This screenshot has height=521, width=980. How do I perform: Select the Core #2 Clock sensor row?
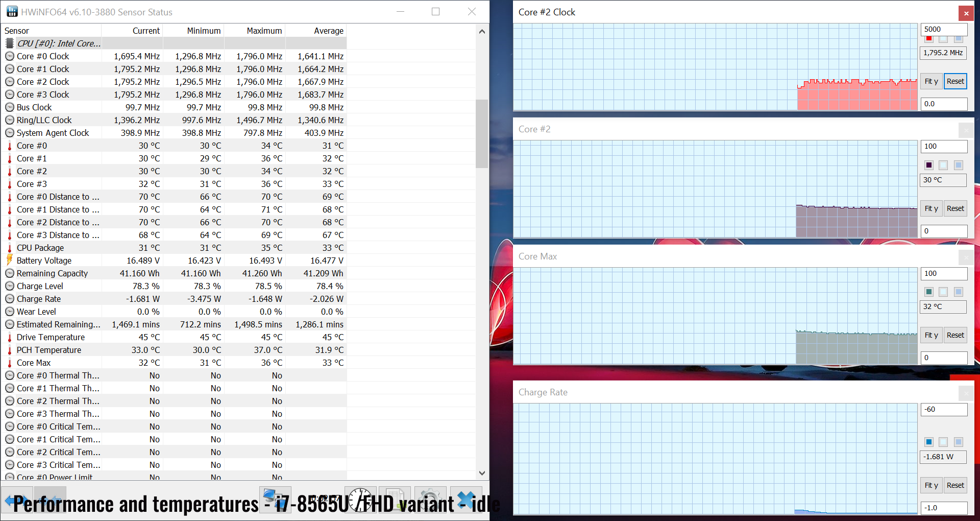point(174,82)
